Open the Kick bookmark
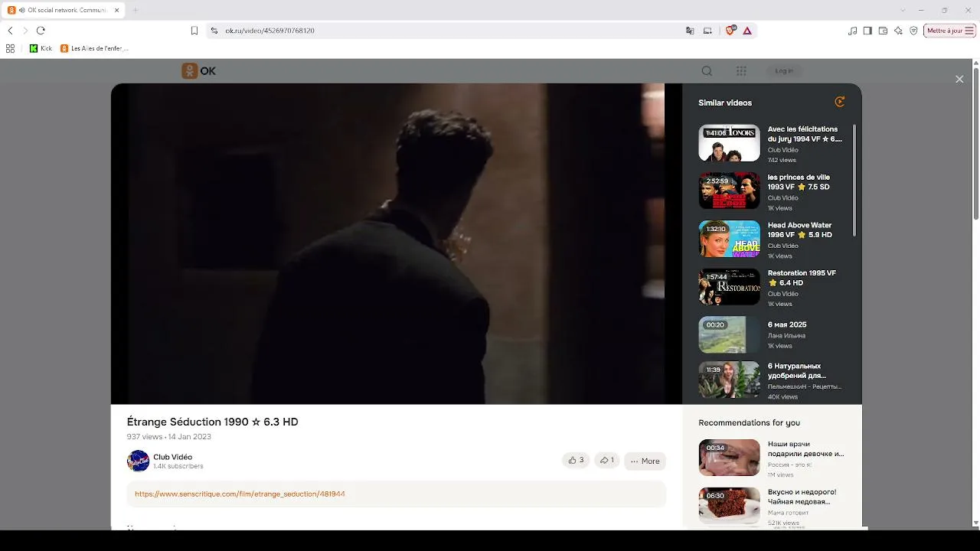The image size is (980, 551). click(41, 48)
